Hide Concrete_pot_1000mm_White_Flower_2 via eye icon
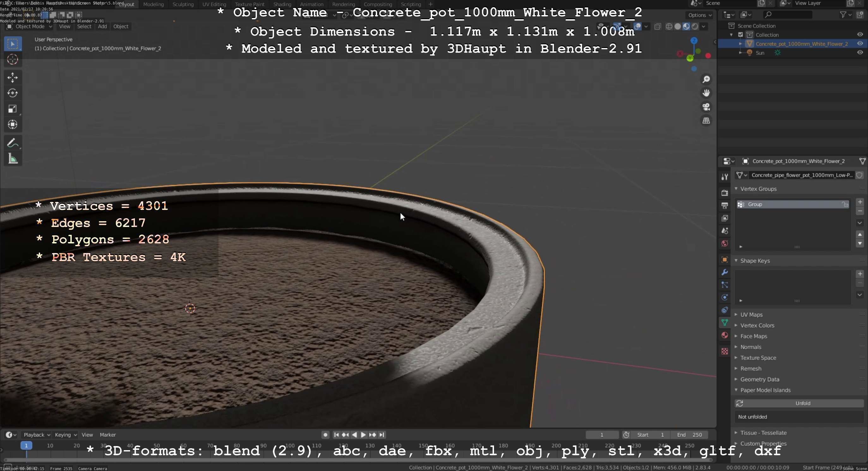The image size is (868, 471). click(860, 44)
